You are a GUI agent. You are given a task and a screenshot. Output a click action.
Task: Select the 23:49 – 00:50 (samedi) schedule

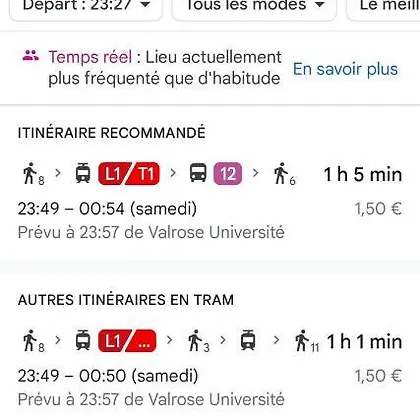(108, 376)
